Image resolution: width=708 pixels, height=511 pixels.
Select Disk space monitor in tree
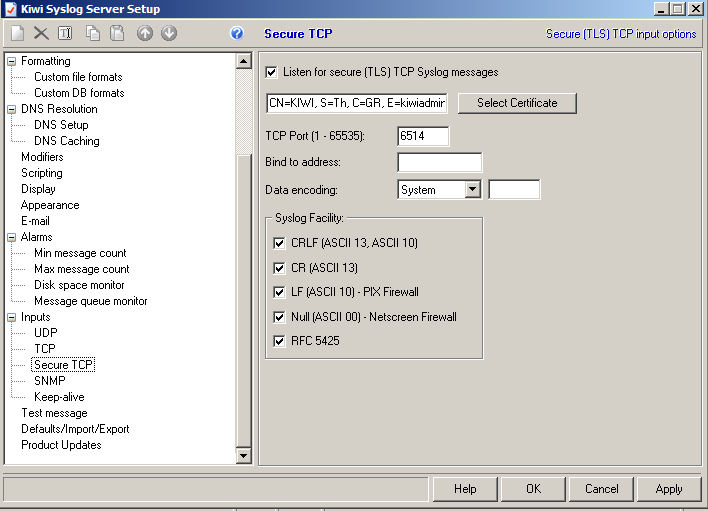(x=79, y=285)
